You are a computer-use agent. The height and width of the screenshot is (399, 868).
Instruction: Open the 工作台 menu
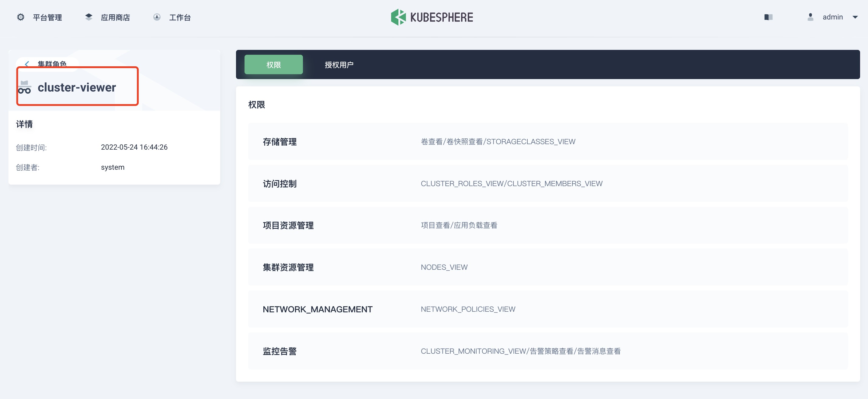(x=180, y=18)
